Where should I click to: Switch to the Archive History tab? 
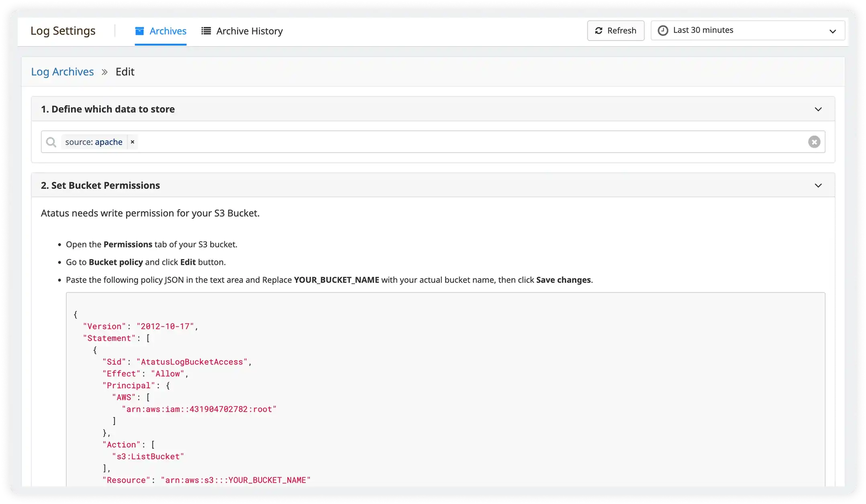coord(249,30)
